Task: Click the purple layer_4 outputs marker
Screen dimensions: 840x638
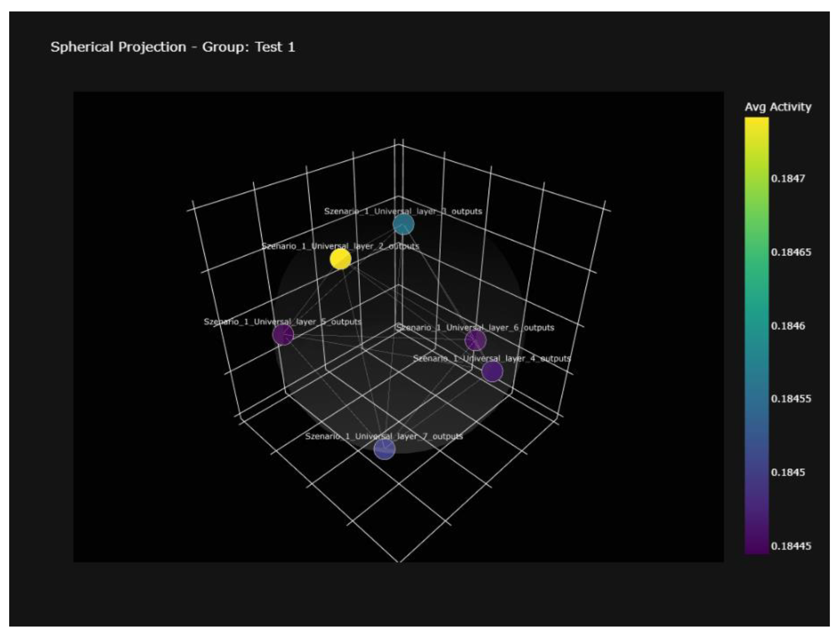Action: click(x=492, y=372)
